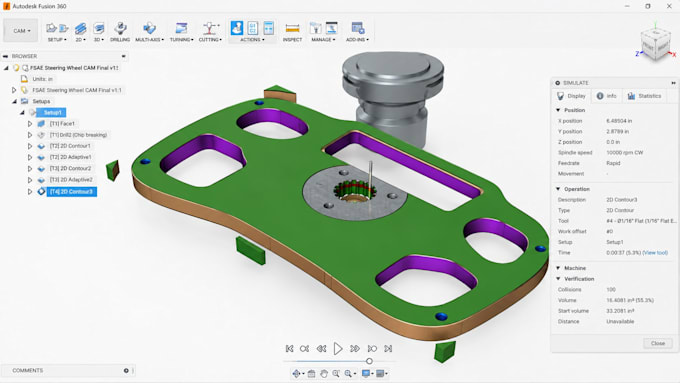Click the Post Process G-code icon
The width and height of the screenshot is (680, 383).
coord(253,28)
